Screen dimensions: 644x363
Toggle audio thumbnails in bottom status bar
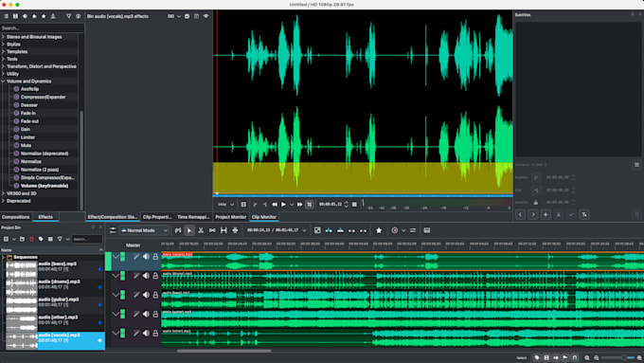[556, 358]
